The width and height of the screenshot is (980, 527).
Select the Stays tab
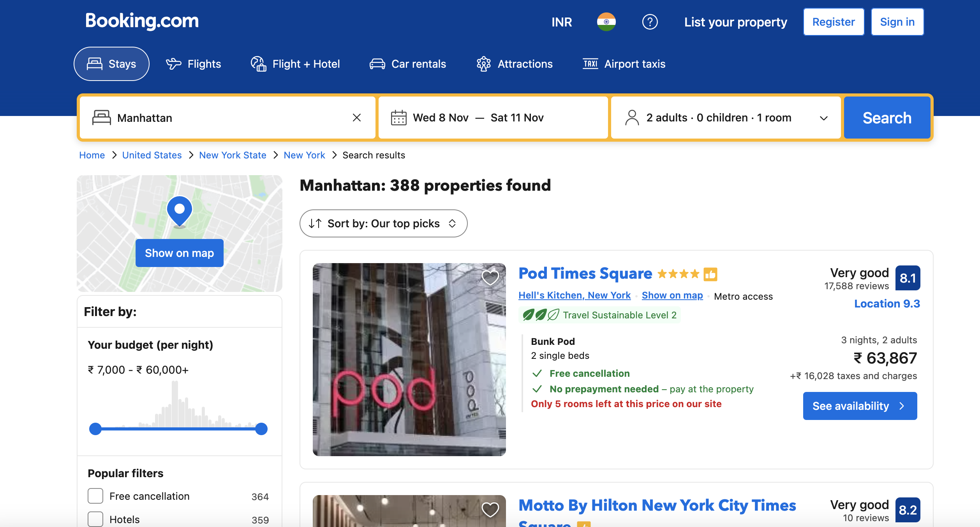111,64
